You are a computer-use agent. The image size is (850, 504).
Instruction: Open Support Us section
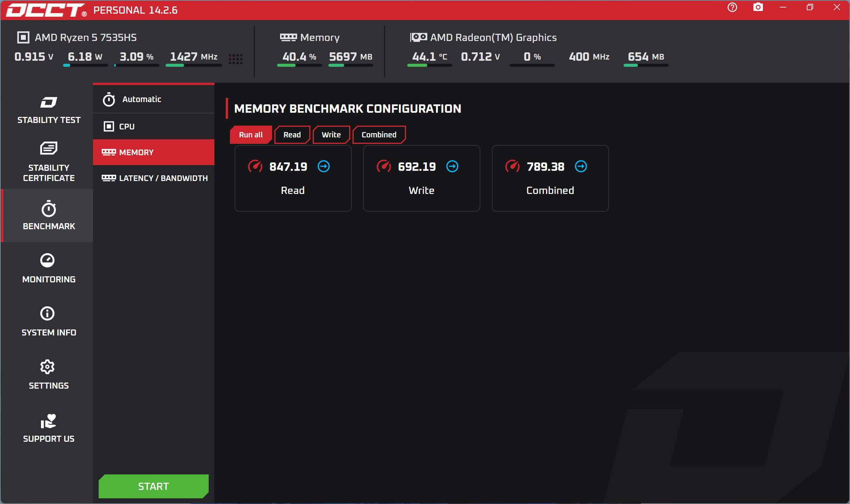tap(49, 428)
